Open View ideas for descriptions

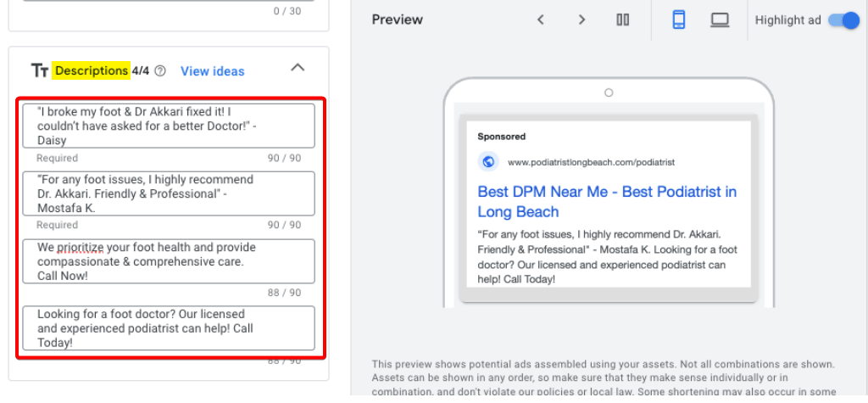212,71
